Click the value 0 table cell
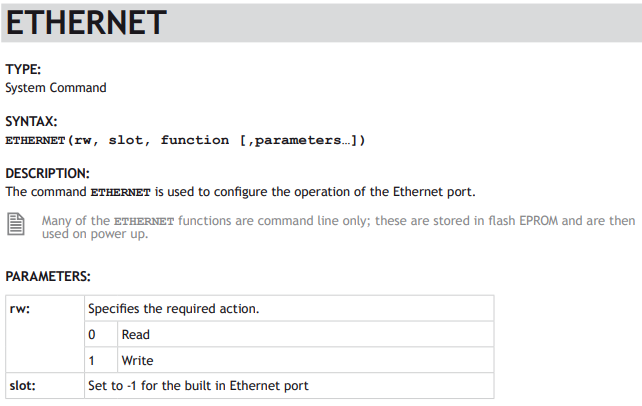Screen dimensions: 642x406 (x=101, y=335)
